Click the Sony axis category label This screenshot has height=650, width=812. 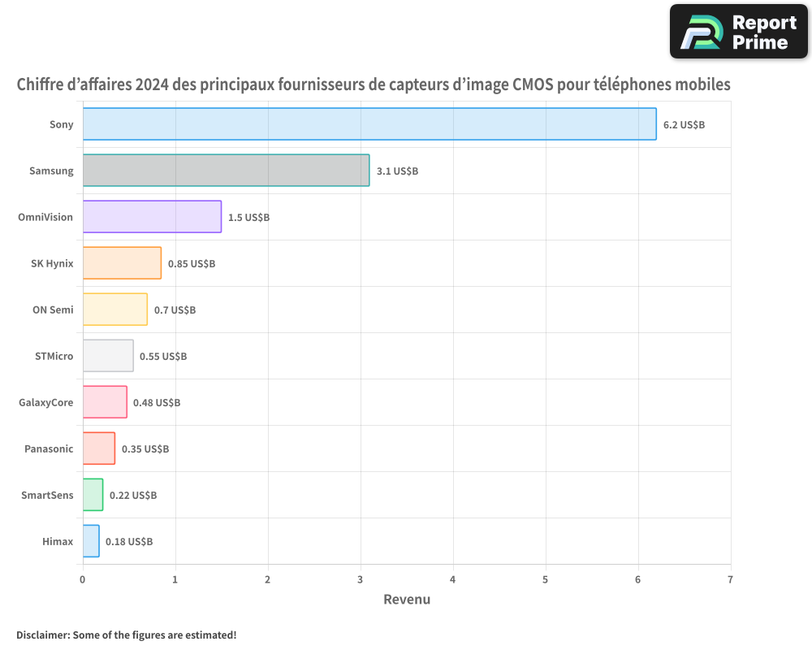pyautogui.click(x=61, y=124)
